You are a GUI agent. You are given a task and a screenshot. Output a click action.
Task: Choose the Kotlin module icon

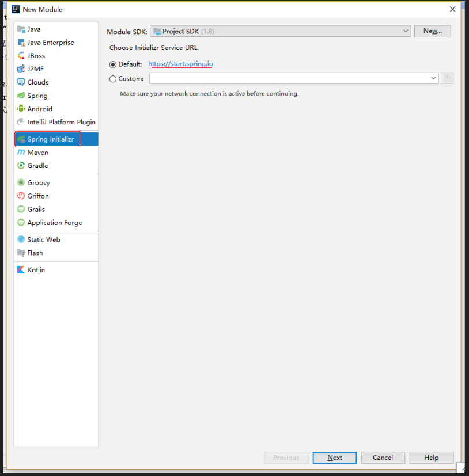(x=21, y=270)
